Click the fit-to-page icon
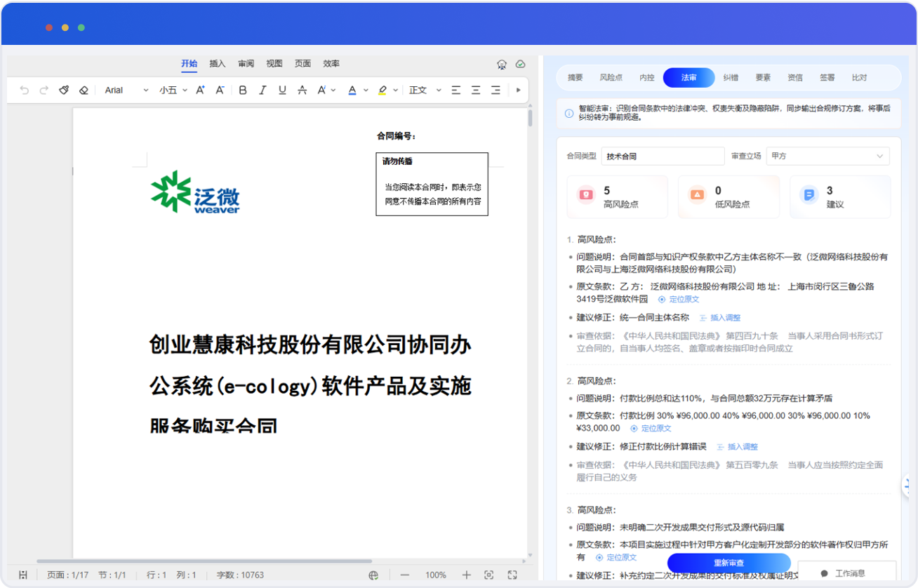The height and width of the screenshot is (588, 918). click(489, 575)
